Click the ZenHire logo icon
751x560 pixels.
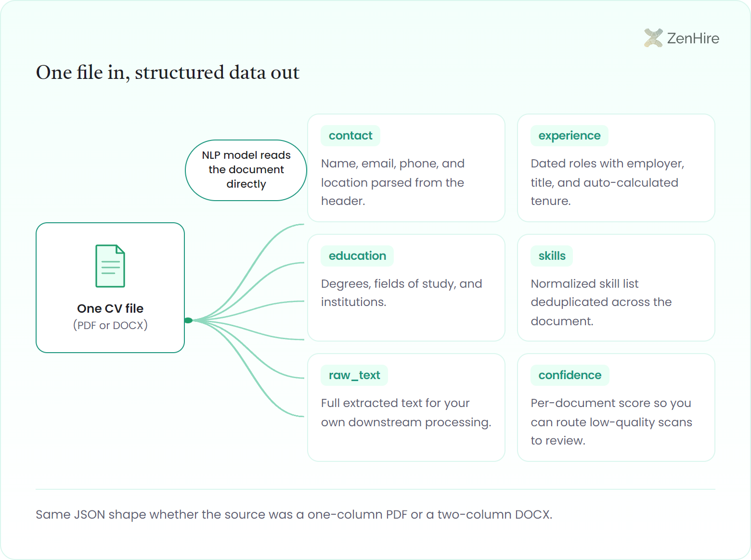[x=653, y=38]
